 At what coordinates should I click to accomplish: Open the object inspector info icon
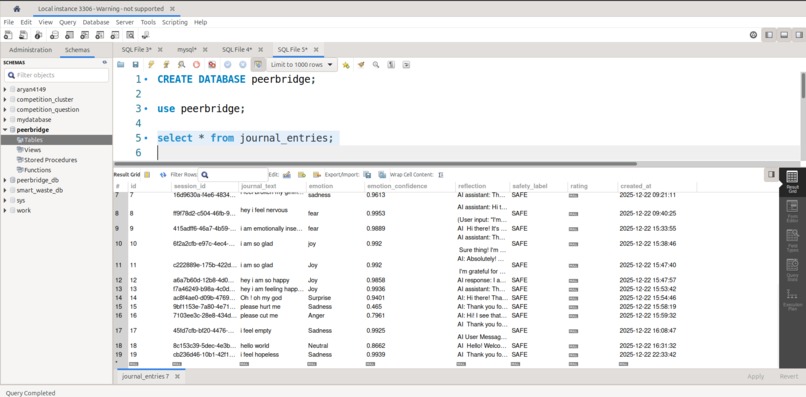point(39,35)
